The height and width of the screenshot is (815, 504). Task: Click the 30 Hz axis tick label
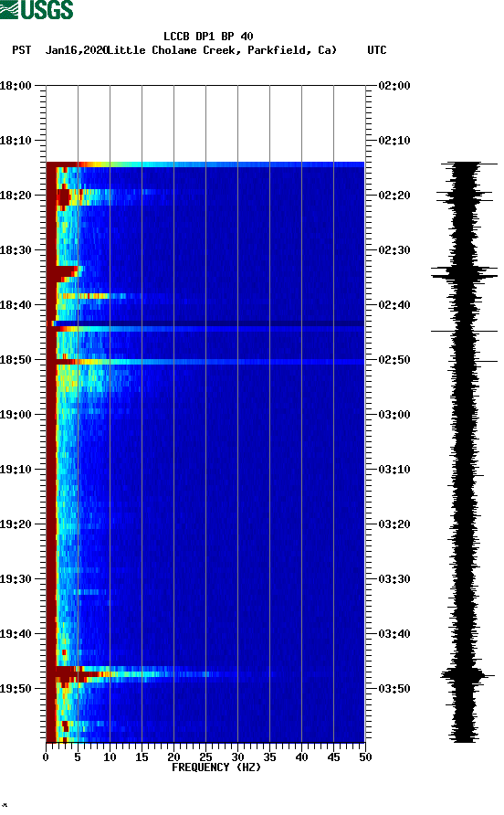click(x=237, y=757)
